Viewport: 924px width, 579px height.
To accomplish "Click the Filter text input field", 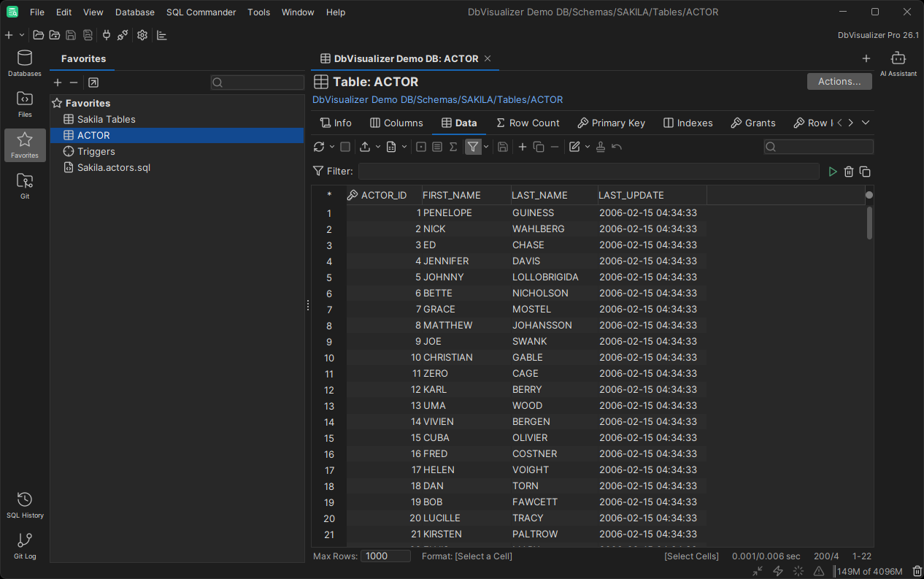I will tap(589, 172).
